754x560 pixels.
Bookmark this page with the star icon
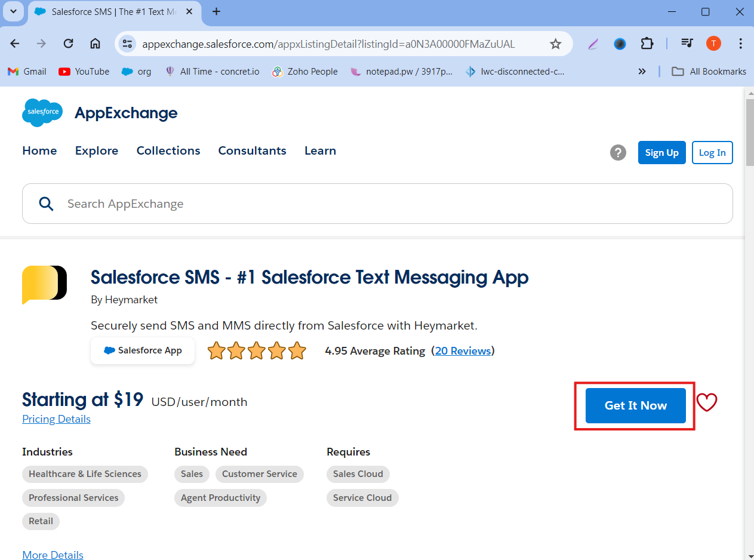click(x=556, y=44)
